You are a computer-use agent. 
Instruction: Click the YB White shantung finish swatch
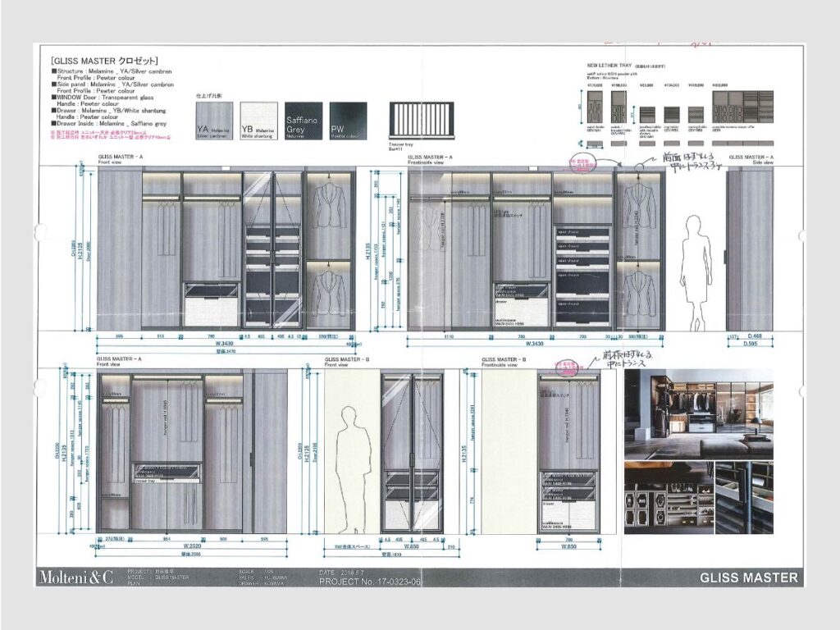click(x=259, y=121)
